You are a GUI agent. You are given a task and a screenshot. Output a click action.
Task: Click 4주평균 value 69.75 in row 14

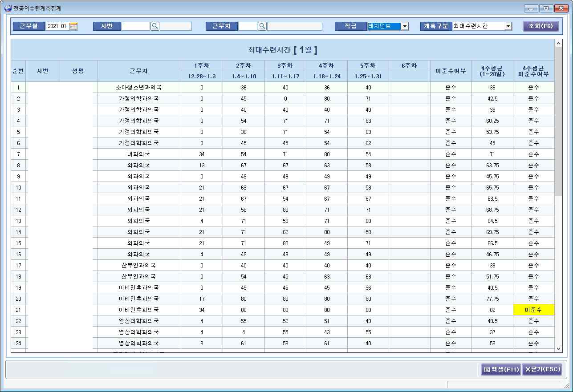[x=492, y=232]
